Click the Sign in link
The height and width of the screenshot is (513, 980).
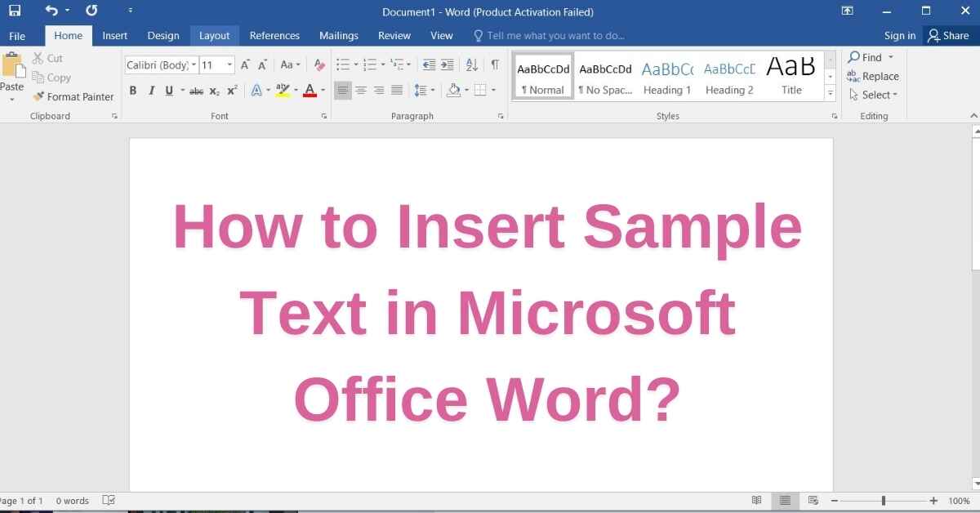899,35
